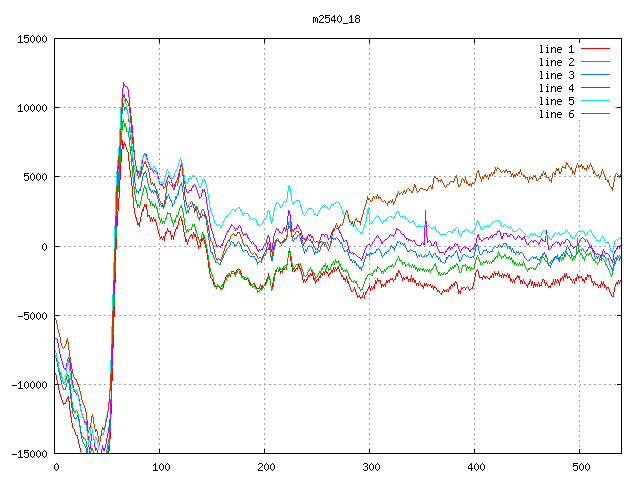Click the y-axis label -15000

29,454
